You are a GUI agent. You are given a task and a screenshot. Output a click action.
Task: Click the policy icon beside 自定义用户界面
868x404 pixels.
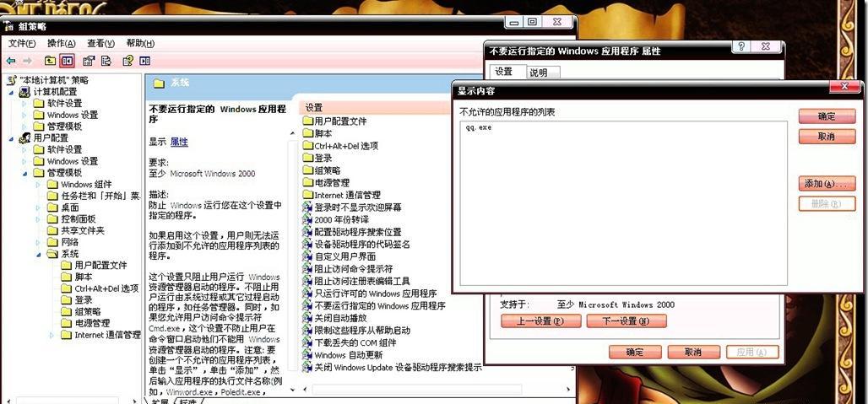(308, 256)
